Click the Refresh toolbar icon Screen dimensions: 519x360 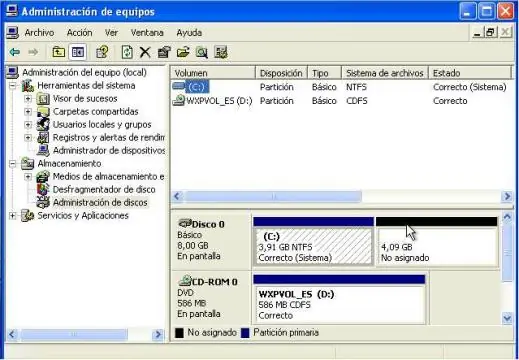127,52
